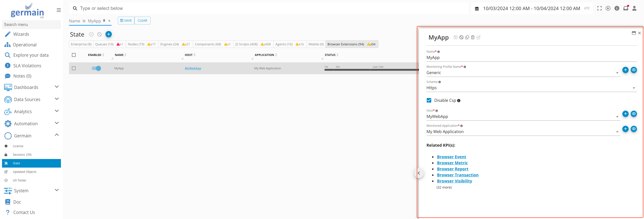Viewport: 644px width, 219px height.
Task: Add new Monitoring Profile with plus icon
Action: tap(625, 70)
